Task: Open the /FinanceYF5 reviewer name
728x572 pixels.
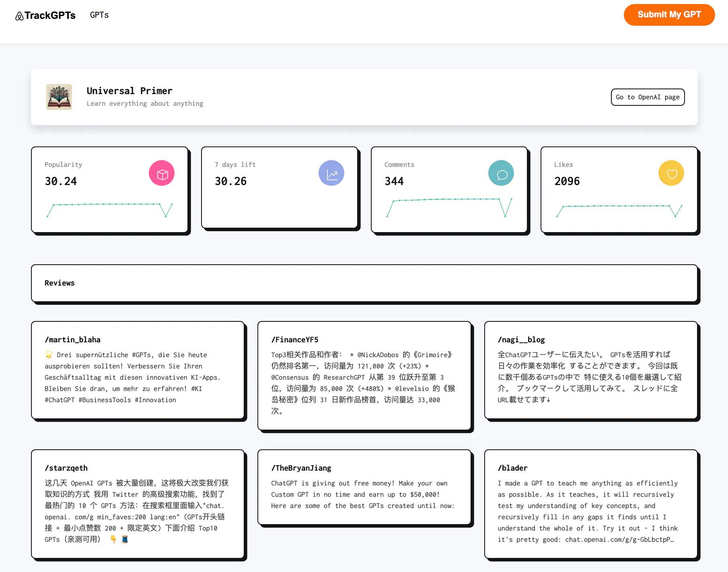Action: coord(295,339)
